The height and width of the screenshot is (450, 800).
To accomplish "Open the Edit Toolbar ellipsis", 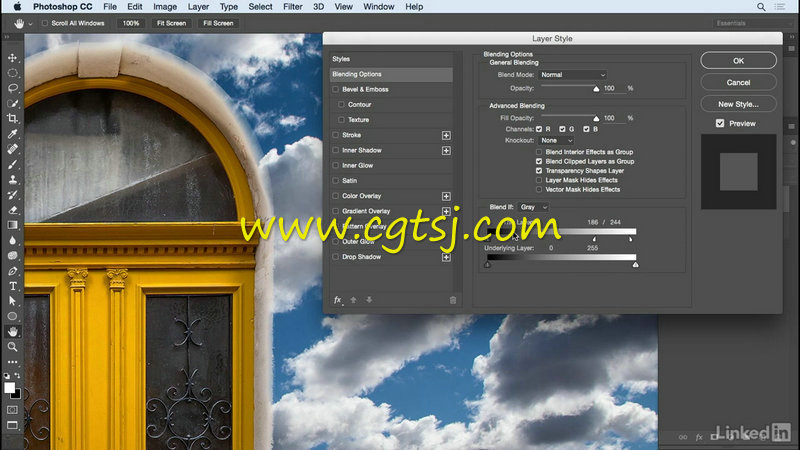I will pos(12,362).
